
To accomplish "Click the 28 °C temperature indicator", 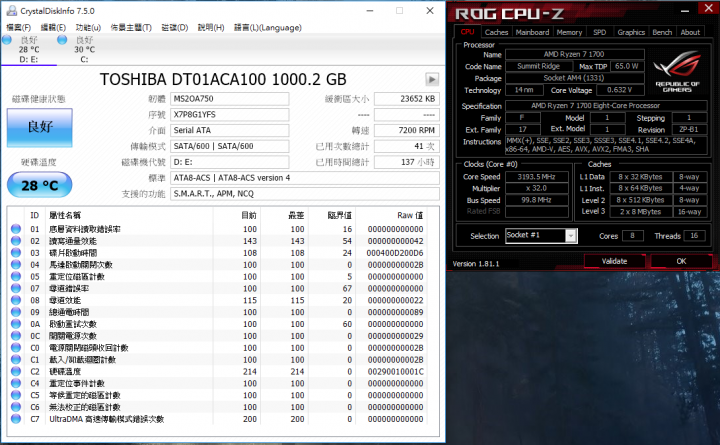I will point(39,185).
